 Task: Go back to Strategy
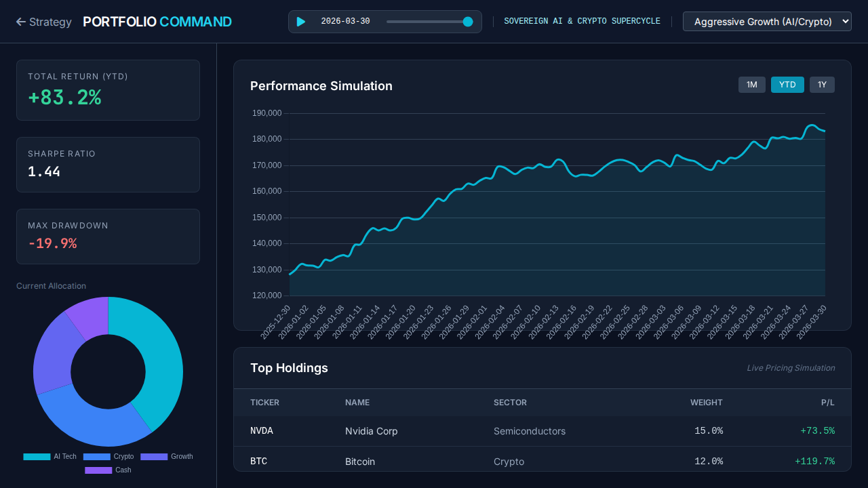click(x=43, y=22)
